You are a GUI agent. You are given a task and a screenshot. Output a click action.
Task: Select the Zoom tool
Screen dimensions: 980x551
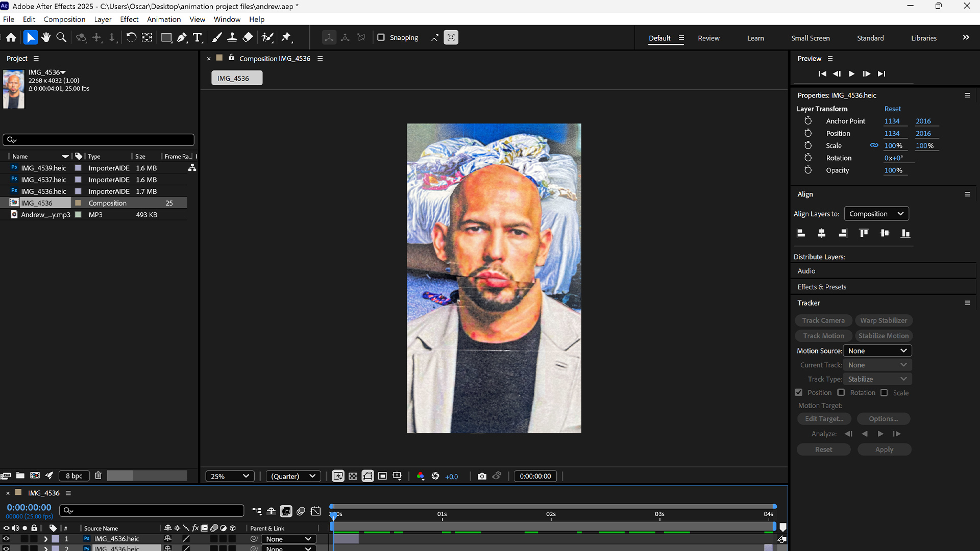pos(61,37)
